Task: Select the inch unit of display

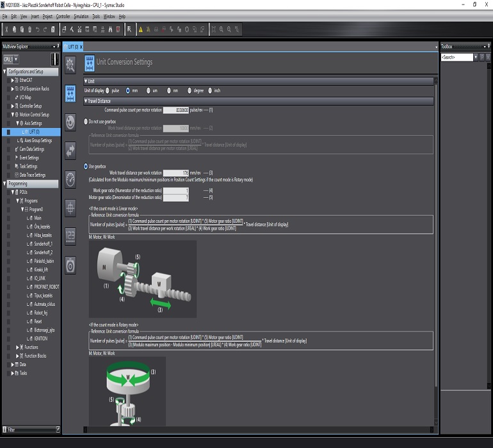Action: click(210, 90)
